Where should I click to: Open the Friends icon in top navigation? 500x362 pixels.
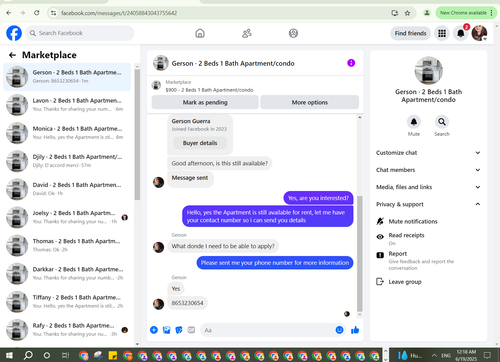247,33
